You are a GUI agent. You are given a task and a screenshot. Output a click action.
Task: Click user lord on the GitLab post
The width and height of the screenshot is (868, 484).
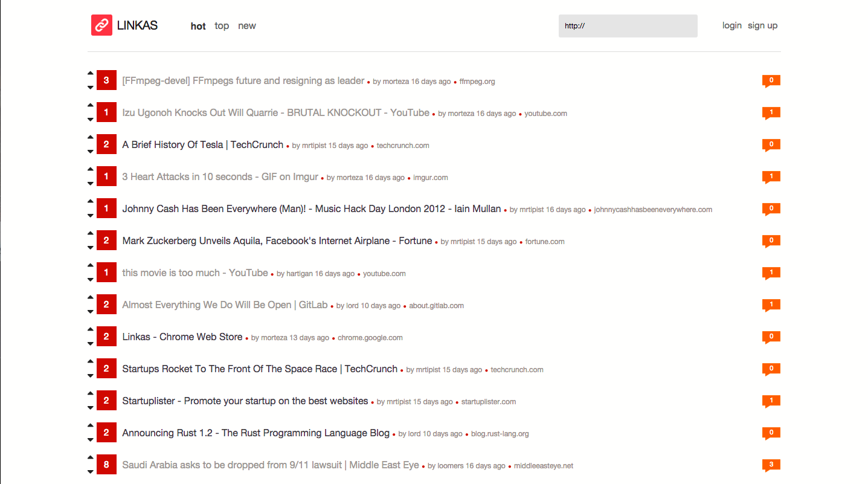coord(352,306)
